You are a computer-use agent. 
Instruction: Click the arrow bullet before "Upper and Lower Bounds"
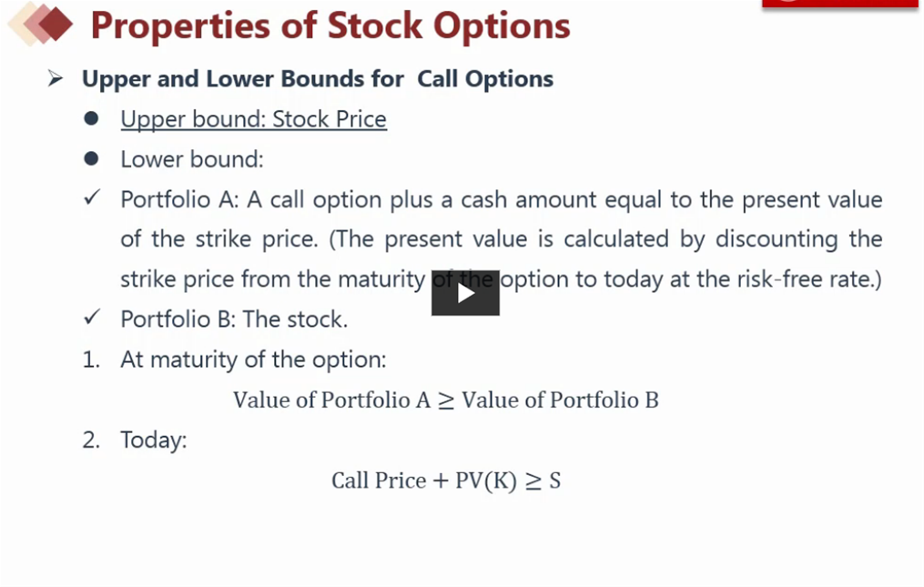coord(55,77)
